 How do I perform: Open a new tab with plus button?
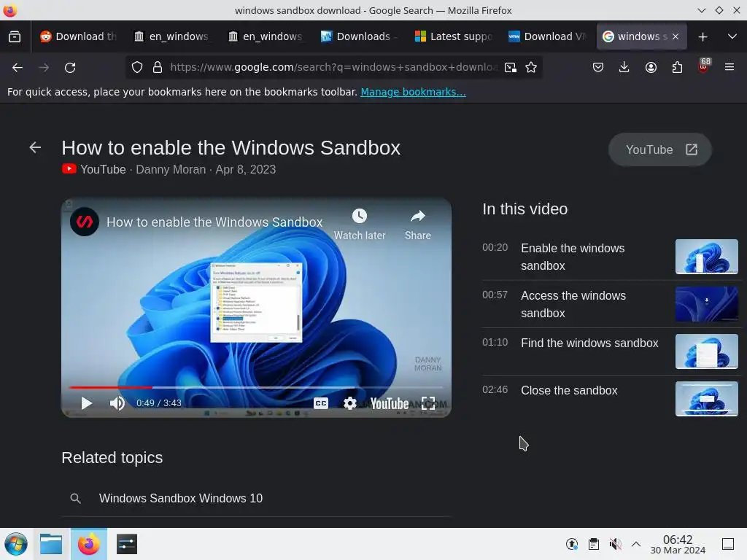pos(703,36)
